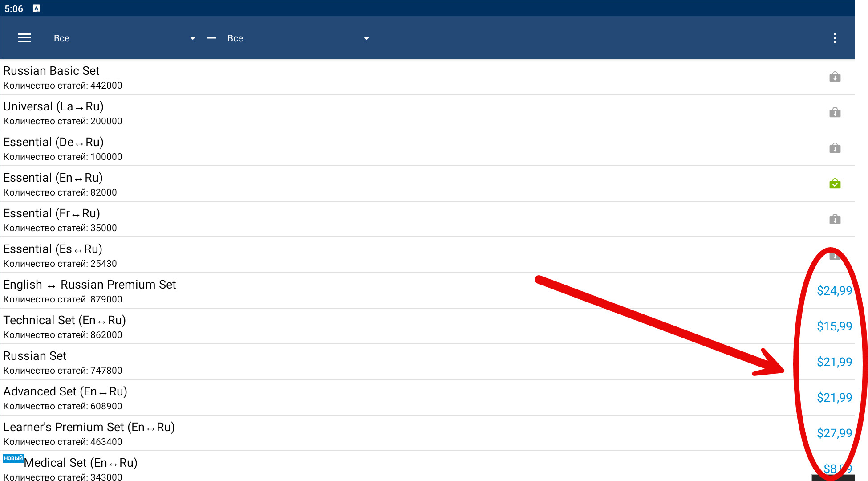Purchase Russian Set for $21,99

coord(834,362)
